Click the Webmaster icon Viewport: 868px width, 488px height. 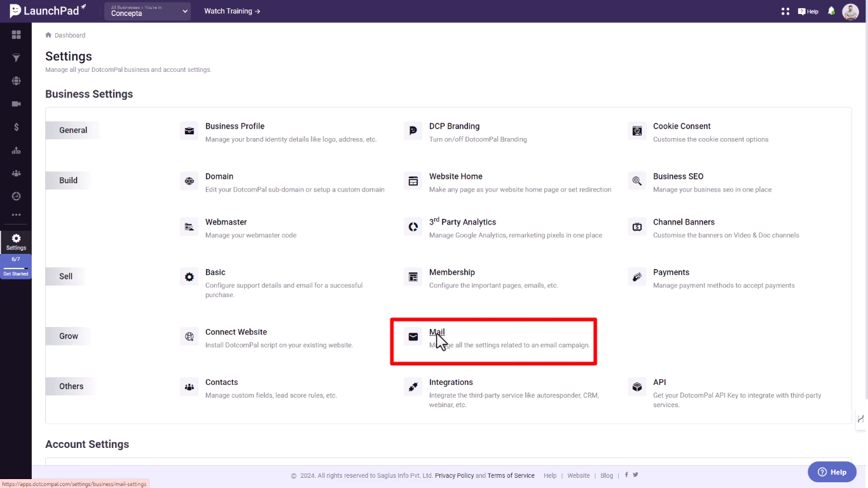pos(189,227)
